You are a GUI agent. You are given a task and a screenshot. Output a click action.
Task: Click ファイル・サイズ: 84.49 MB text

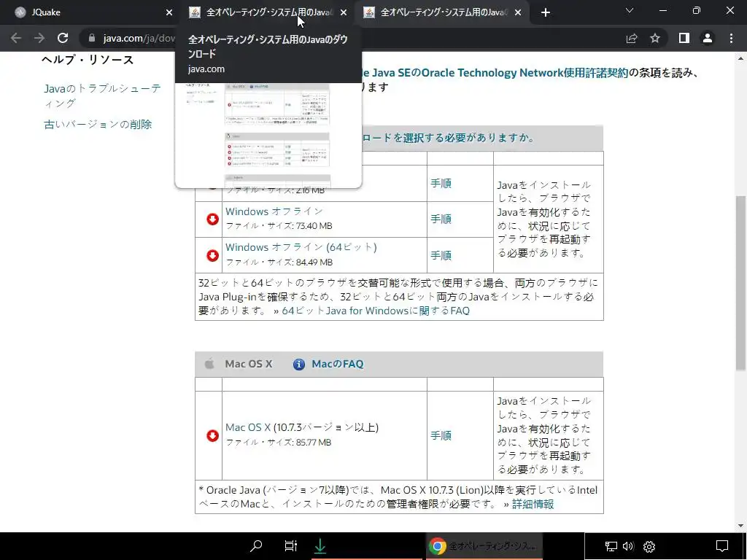[279, 262]
